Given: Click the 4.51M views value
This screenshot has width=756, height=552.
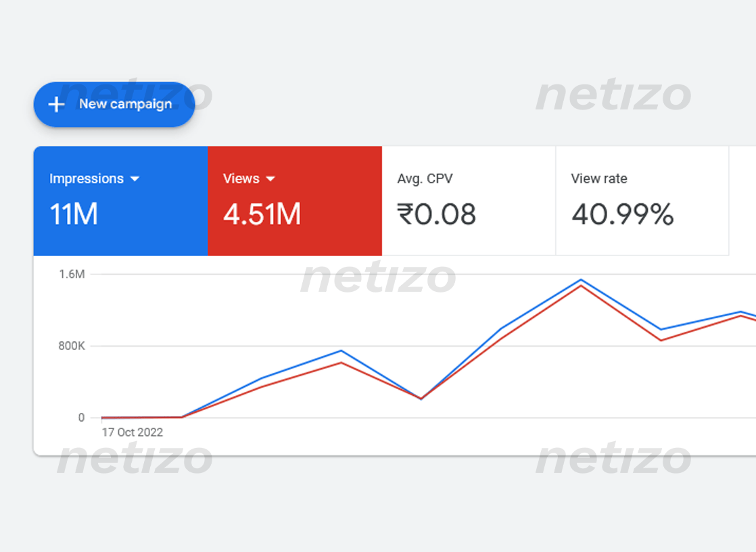Looking at the screenshot, I should [x=262, y=214].
